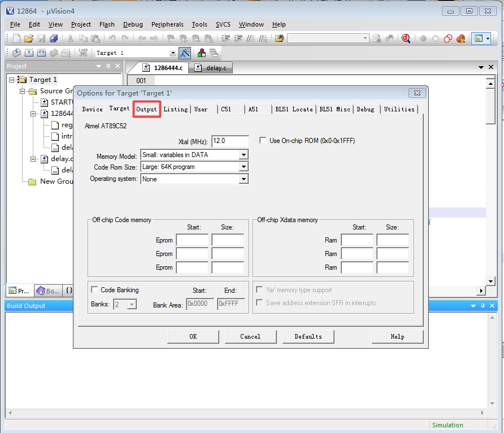Click the Indent selected lines icon
Image resolution: width=504 pixels, height=433 pixels.
point(225,38)
